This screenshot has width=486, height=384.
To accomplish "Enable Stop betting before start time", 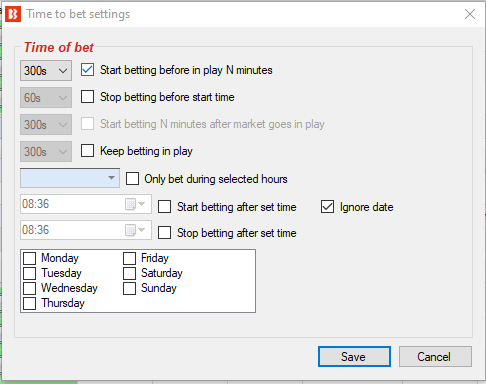I will coord(87,97).
